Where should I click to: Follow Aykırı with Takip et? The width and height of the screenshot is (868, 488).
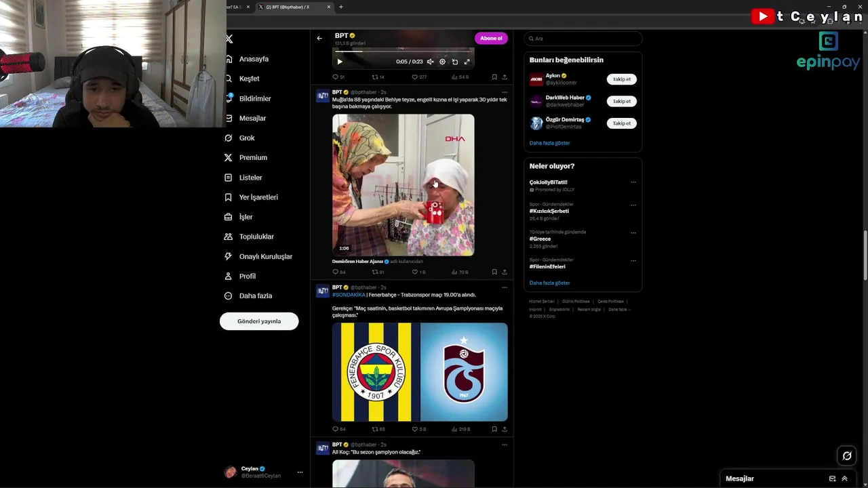(x=622, y=79)
